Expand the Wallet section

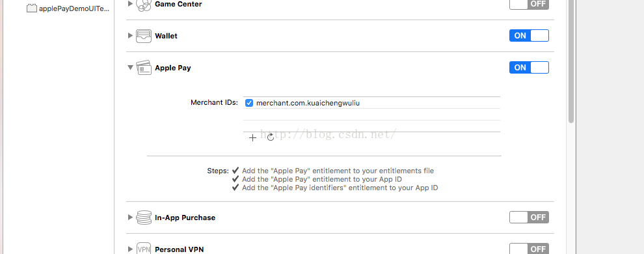pyautogui.click(x=130, y=36)
